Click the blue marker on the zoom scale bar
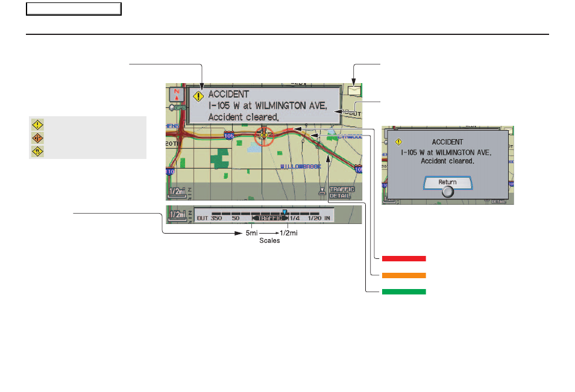 [x=284, y=212]
